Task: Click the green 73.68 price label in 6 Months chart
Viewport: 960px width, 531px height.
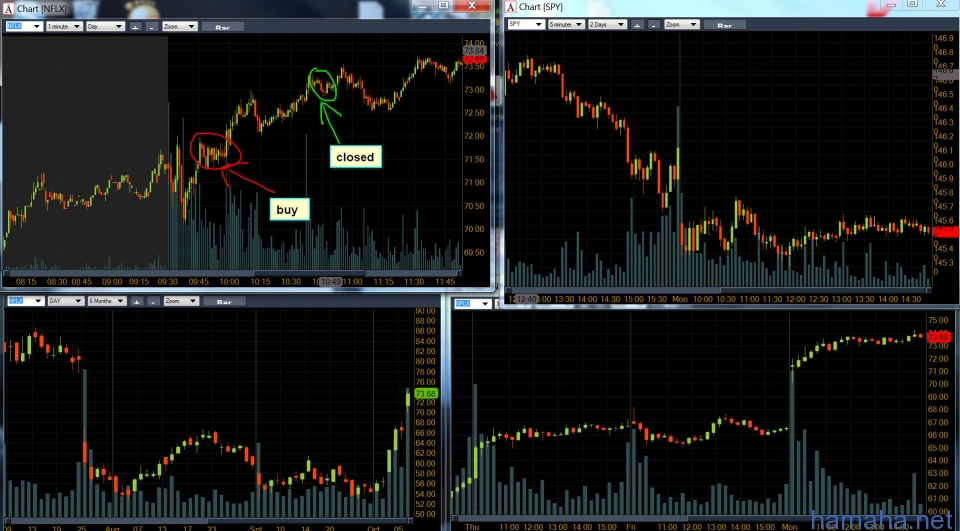Action: point(426,394)
